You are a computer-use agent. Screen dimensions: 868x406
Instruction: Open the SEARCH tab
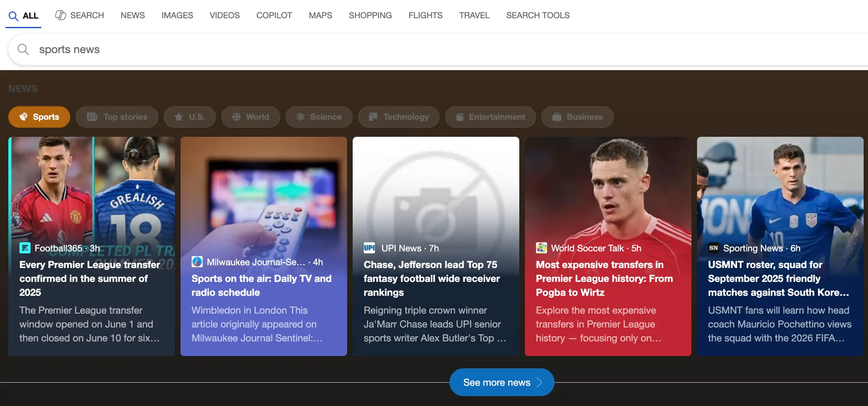coord(79,15)
